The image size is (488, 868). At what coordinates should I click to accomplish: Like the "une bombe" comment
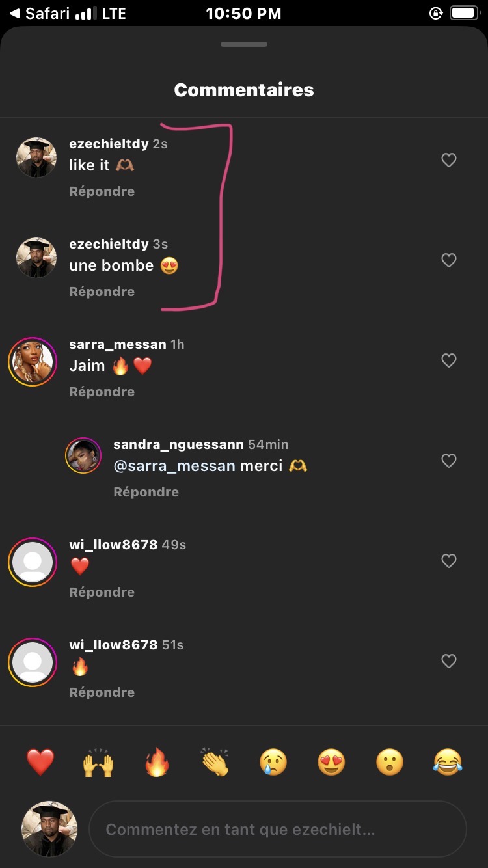pyautogui.click(x=449, y=260)
